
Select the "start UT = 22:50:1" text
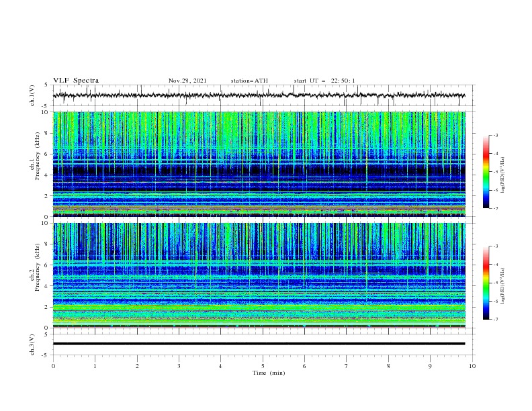(x=324, y=81)
